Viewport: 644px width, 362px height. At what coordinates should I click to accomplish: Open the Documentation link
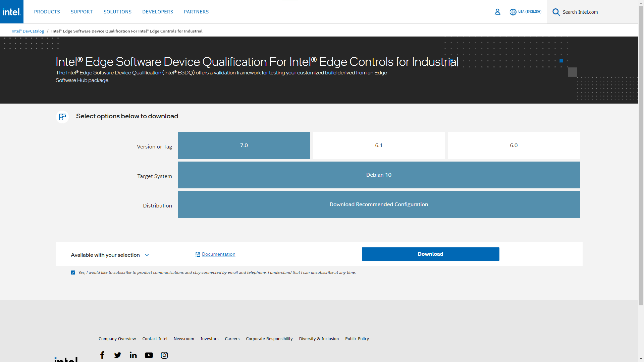point(218,254)
